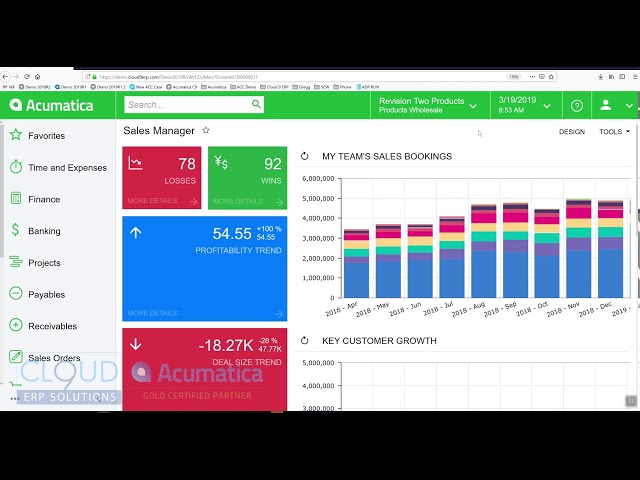The width and height of the screenshot is (640, 480).
Task: Click the browser forward arrow
Action: (x=16, y=76)
